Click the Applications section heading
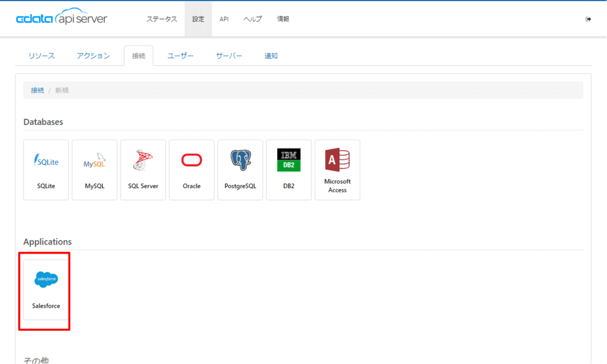This screenshot has width=607, height=364. click(48, 242)
